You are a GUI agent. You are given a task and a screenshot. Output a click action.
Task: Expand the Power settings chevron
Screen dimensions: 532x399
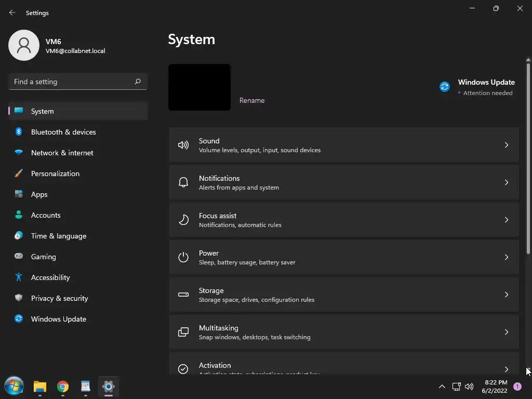point(506,257)
